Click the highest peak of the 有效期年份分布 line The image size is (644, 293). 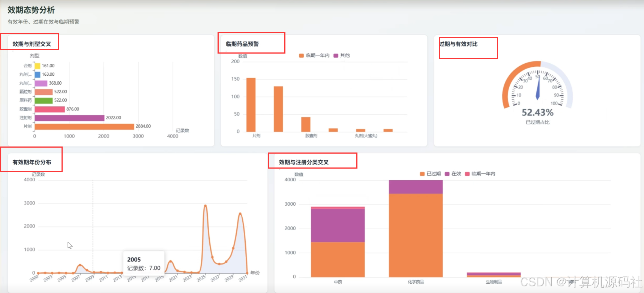205,205
